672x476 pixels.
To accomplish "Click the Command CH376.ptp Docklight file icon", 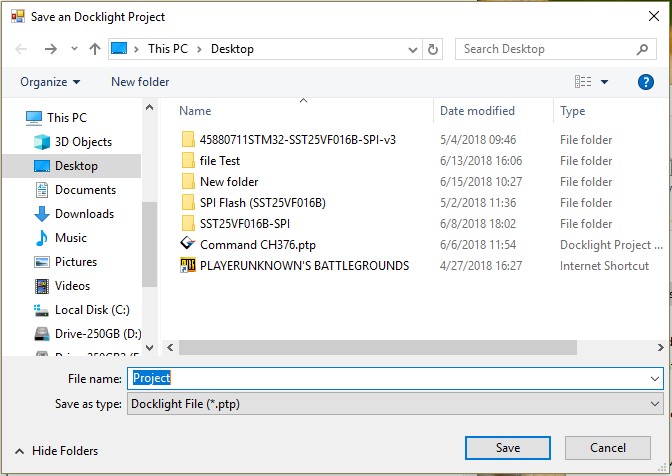I will pyautogui.click(x=188, y=244).
